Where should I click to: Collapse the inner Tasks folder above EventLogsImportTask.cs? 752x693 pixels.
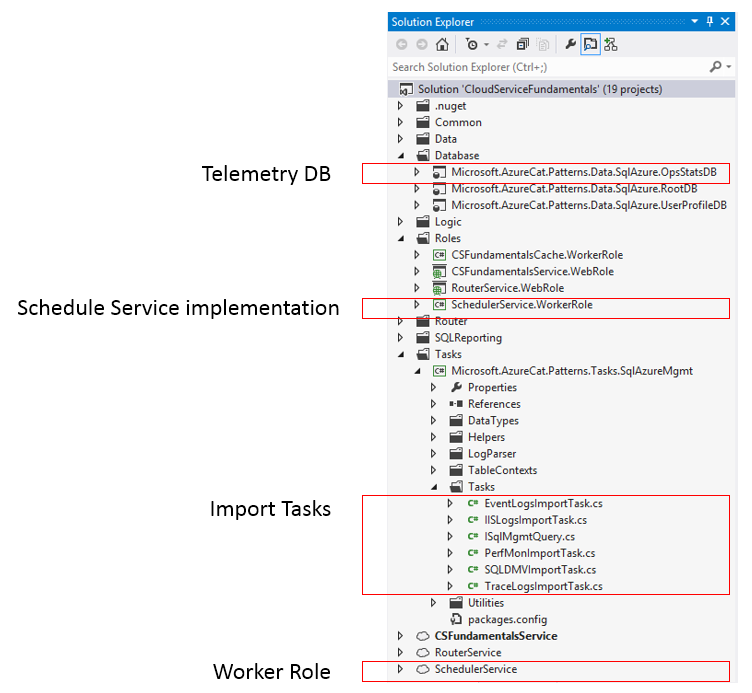[x=434, y=487]
